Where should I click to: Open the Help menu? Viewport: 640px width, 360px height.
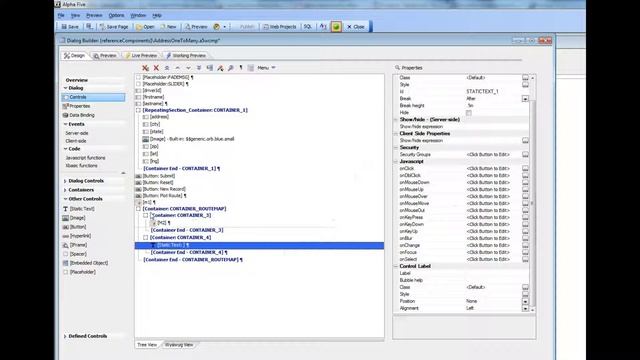tap(157, 15)
